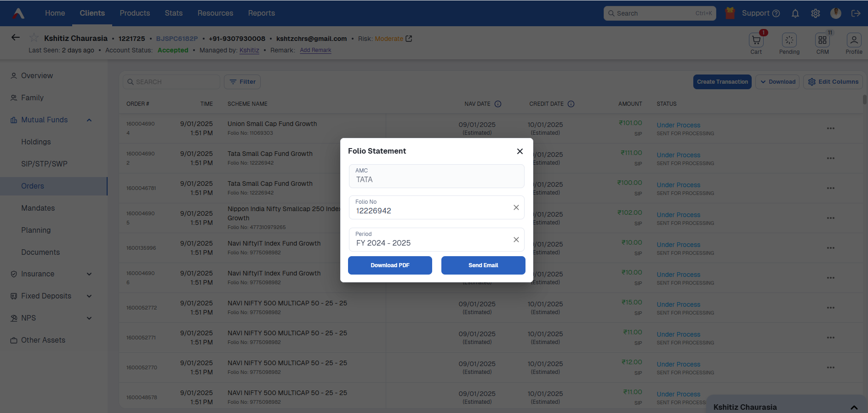
Task: Open the Products tab
Action: pyautogui.click(x=135, y=13)
